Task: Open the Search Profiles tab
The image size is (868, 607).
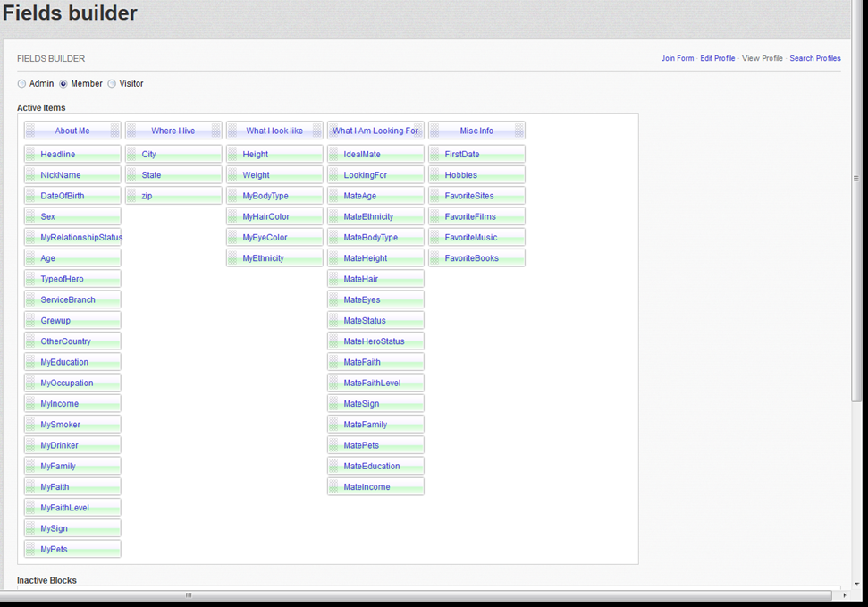Action: pos(814,58)
